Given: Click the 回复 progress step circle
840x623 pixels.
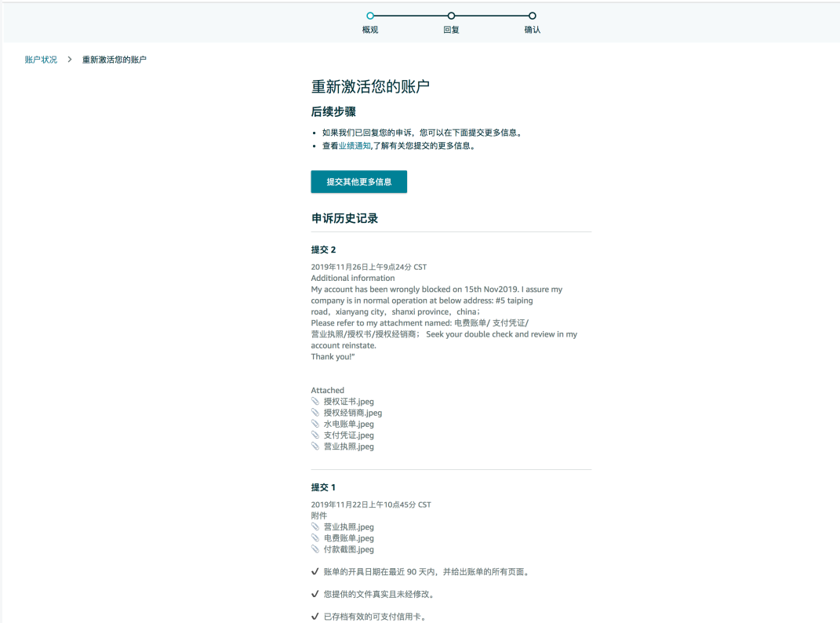Looking at the screenshot, I should 451,16.
